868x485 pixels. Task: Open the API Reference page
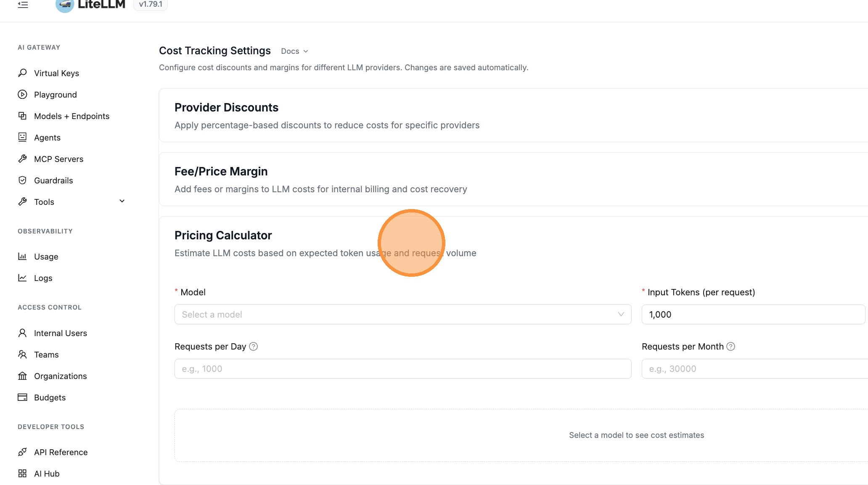point(61,452)
